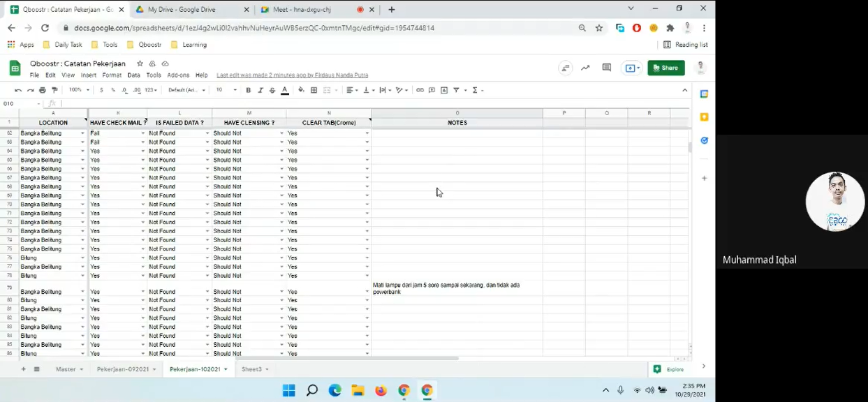Toggle bold formatting
The image size is (868, 402).
248,90
